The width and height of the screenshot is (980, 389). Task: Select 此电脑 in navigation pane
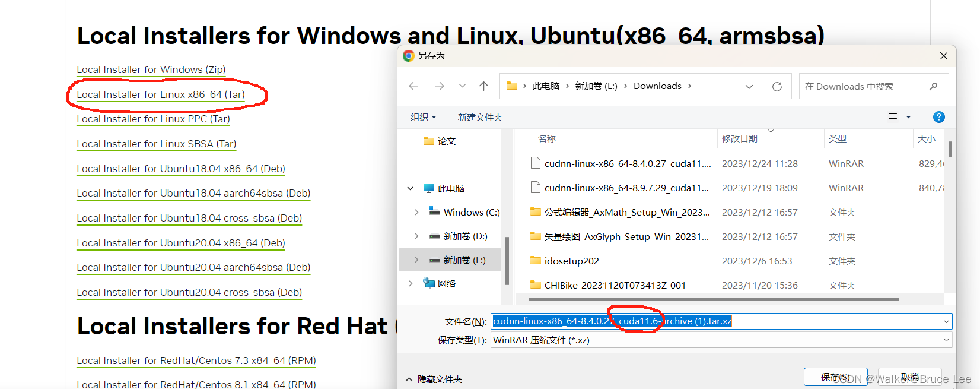point(451,188)
